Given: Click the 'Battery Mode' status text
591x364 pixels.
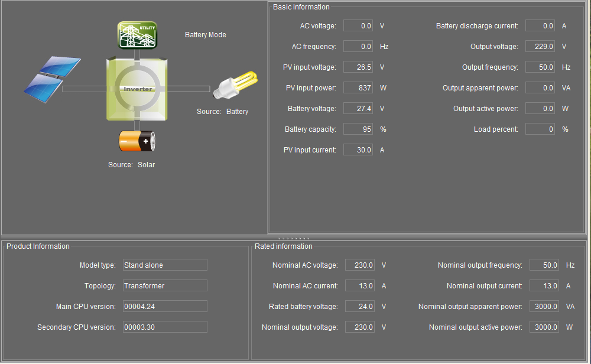Looking at the screenshot, I should [206, 35].
